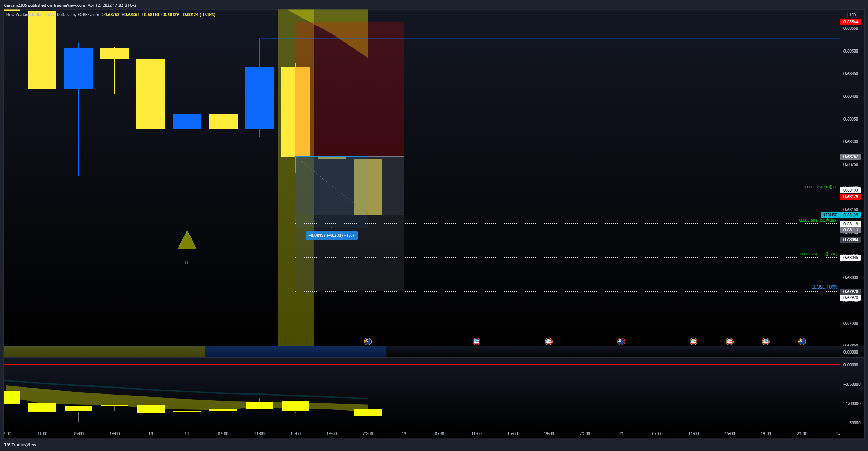This screenshot has height=451, width=868.
Task: Click the yellow LL triangle marker
Action: [x=187, y=241]
